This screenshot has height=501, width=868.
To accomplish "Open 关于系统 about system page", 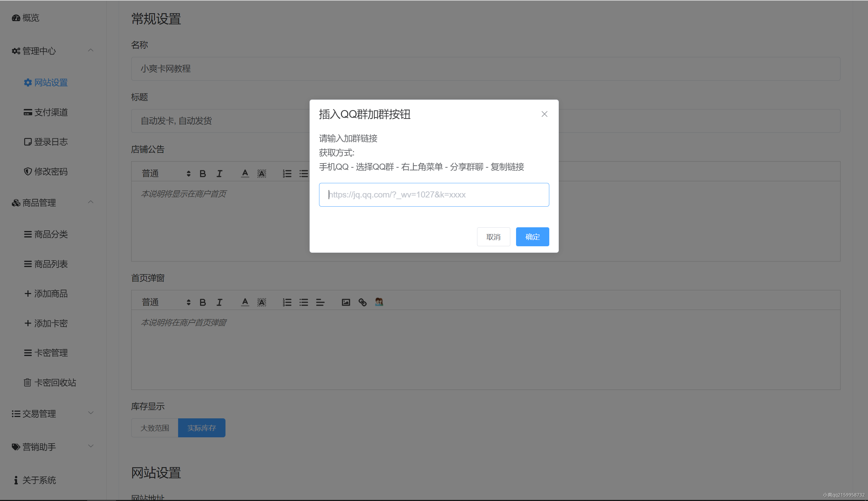I will pos(35,480).
